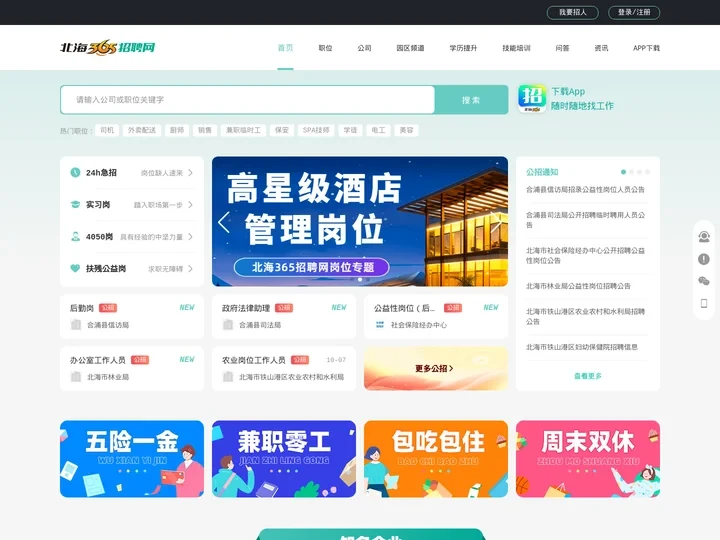Click the 下载App 随时随地找工作 text
The width and height of the screenshot is (720, 540).
coord(582,99)
